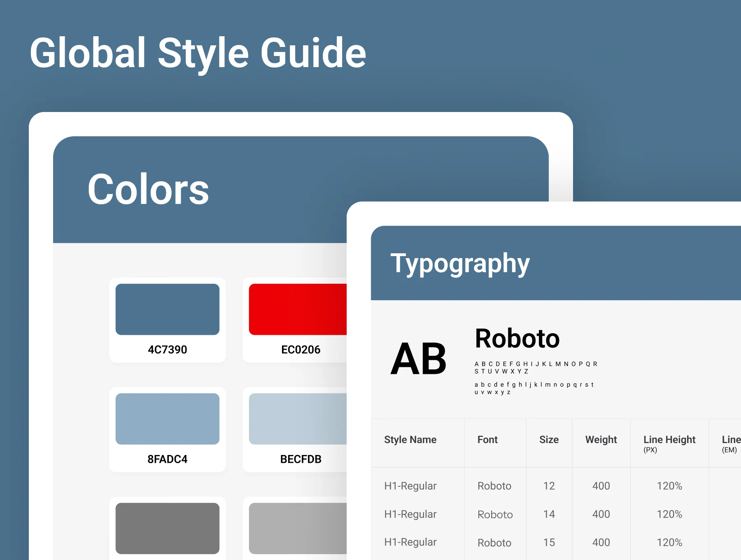
Task: Click the "BECFDB" hex code label
Action: coord(301,459)
